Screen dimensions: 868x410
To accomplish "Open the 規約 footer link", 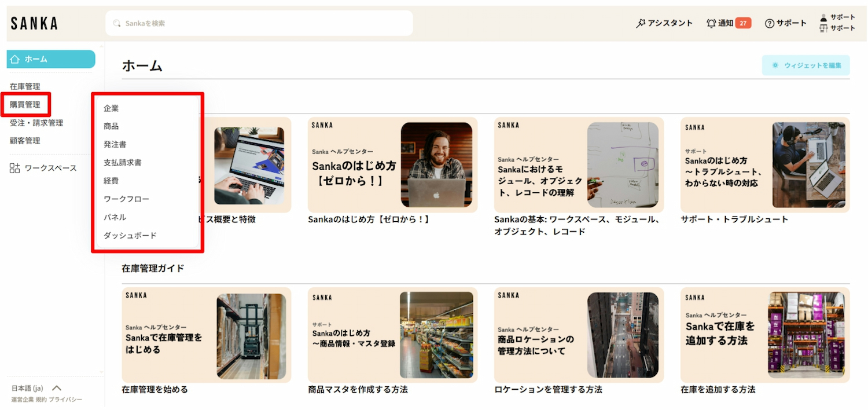I will [41, 400].
